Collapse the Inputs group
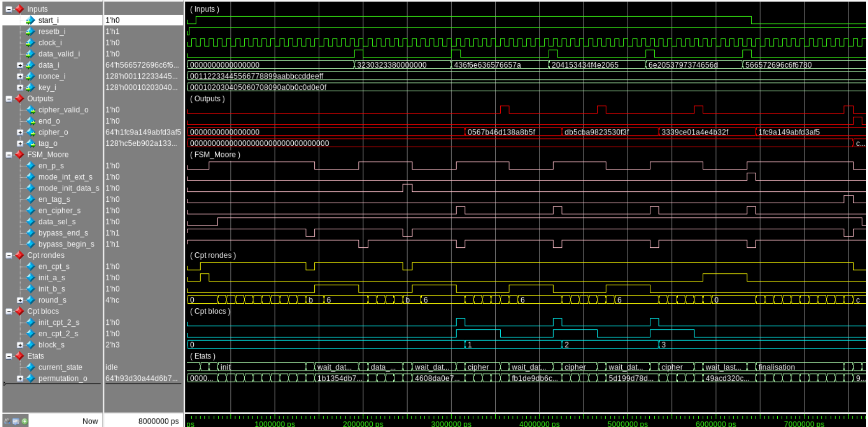 coord(9,9)
